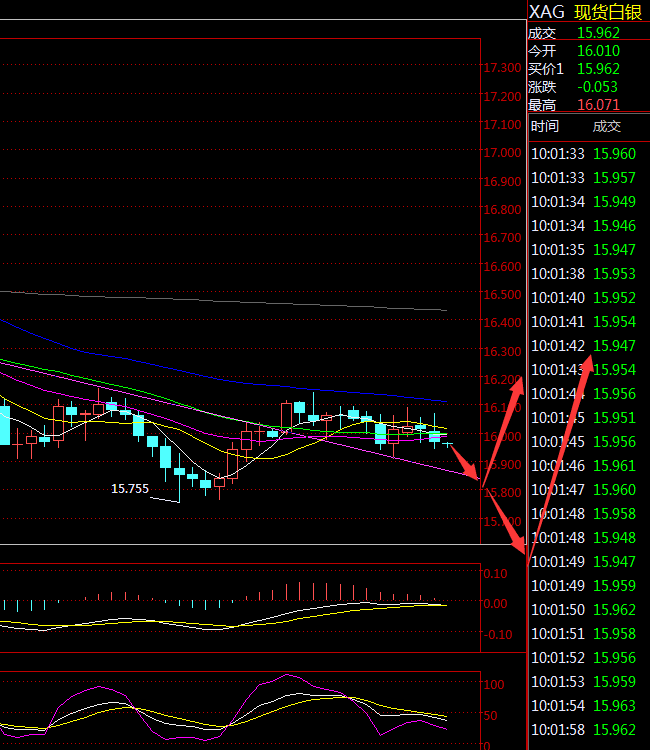Click the 0.00 MACD zero axis label

(495, 604)
